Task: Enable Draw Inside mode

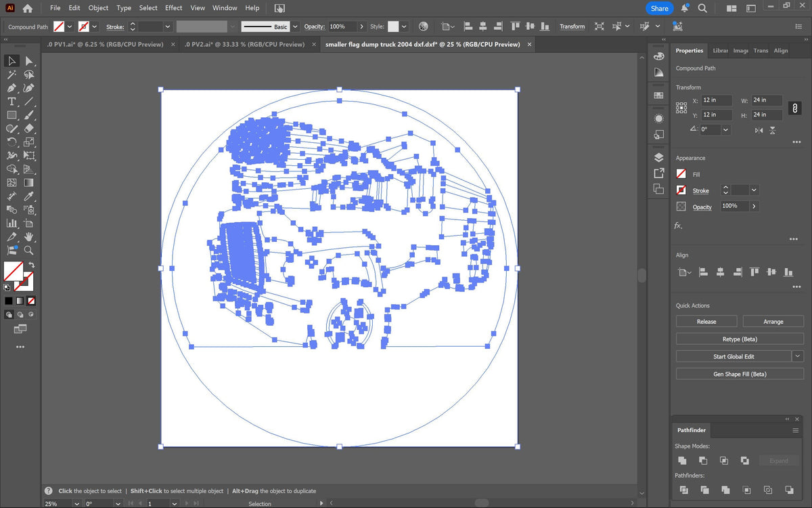Action: [31, 315]
